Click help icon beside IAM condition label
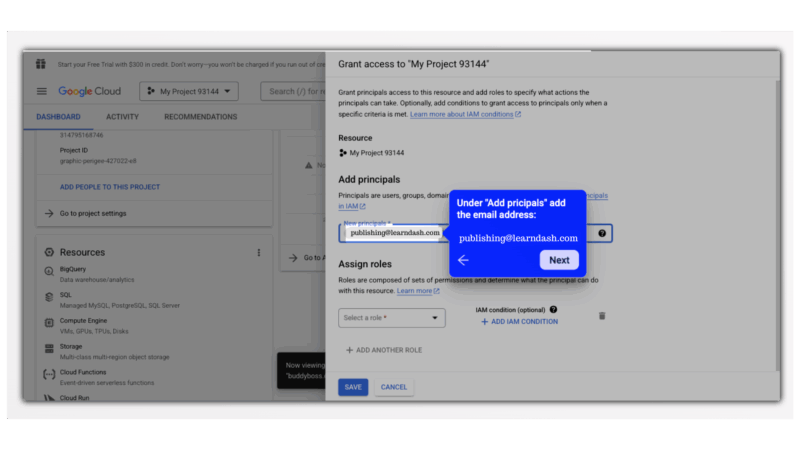This screenshot has height=450, width=800. click(553, 310)
